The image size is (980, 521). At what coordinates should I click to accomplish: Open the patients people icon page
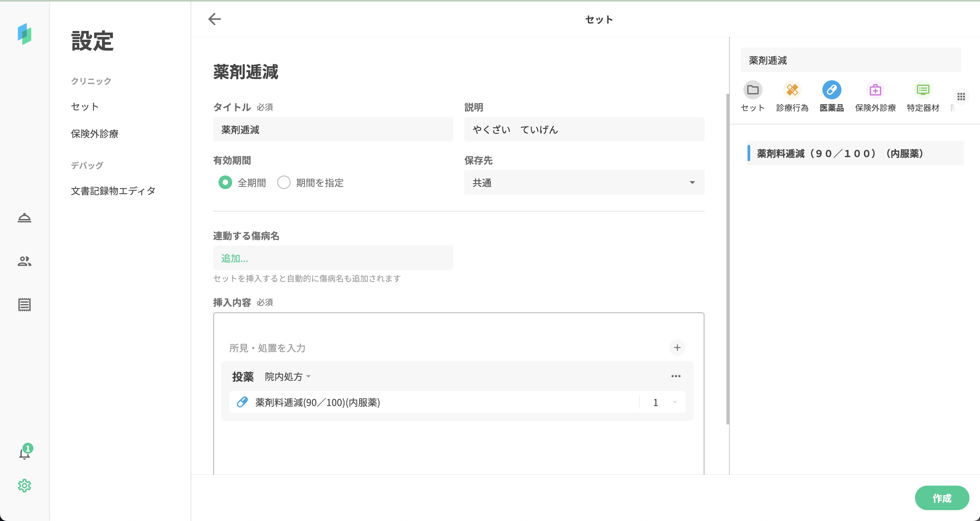(25, 261)
